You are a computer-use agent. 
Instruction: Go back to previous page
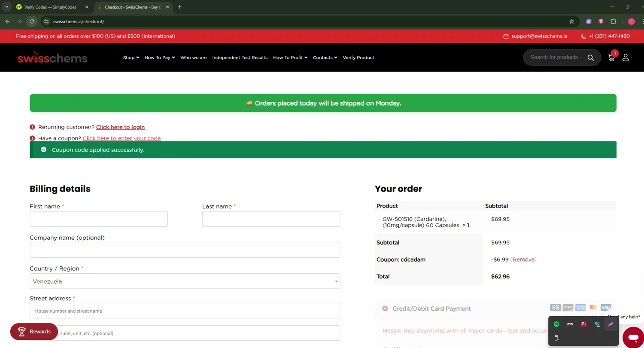pos(7,21)
